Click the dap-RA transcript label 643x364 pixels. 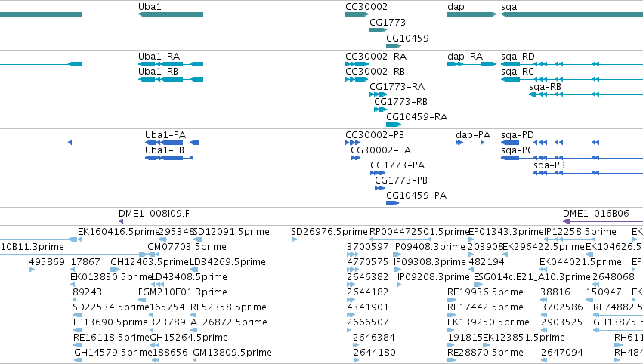(x=465, y=57)
